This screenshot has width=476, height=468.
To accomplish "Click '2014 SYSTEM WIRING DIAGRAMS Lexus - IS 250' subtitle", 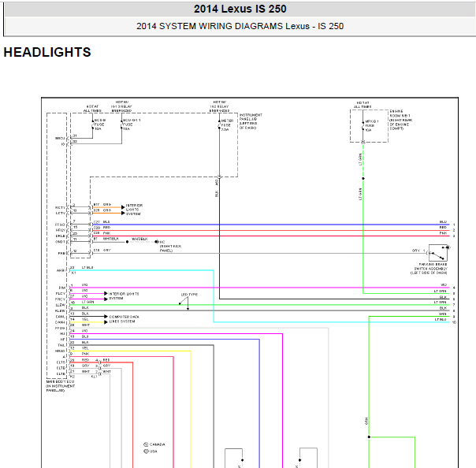I will [240, 26].
